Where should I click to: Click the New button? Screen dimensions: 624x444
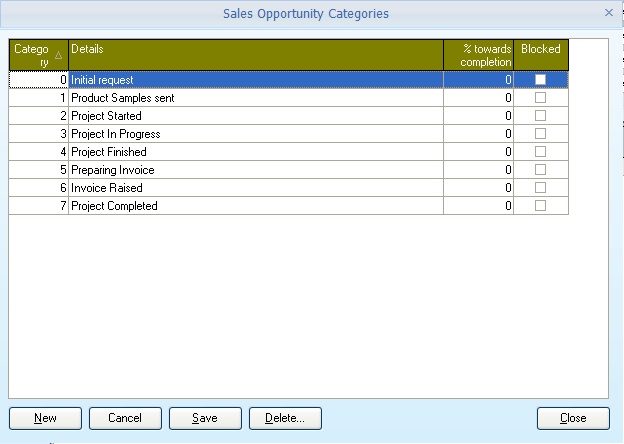click(x=44, y=418)
